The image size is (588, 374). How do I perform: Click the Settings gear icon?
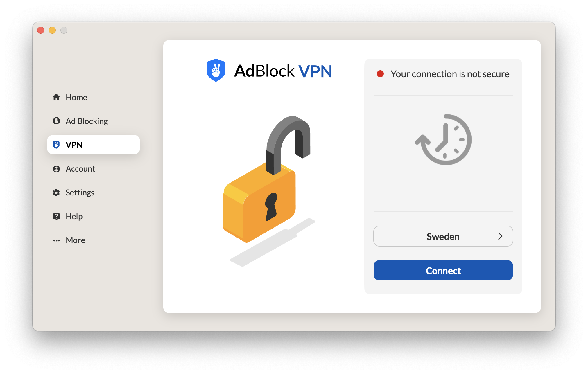(56, 193)
